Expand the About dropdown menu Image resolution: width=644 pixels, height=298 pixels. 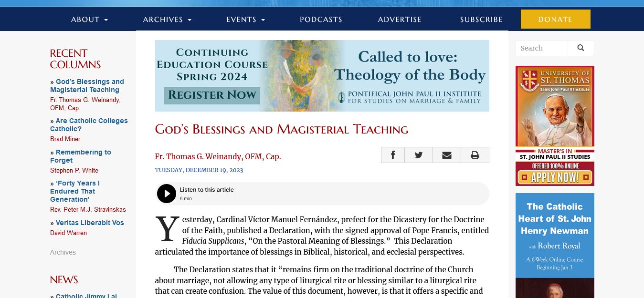90,20
